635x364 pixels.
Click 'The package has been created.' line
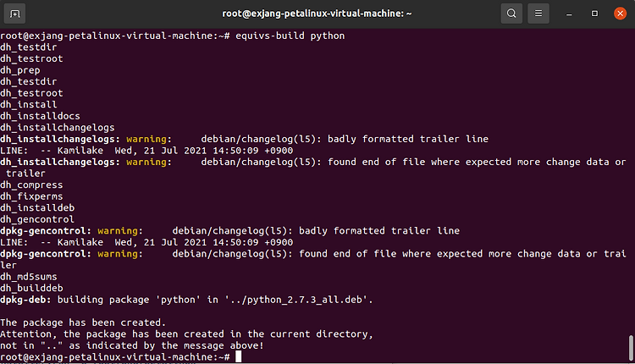[83, 323]
